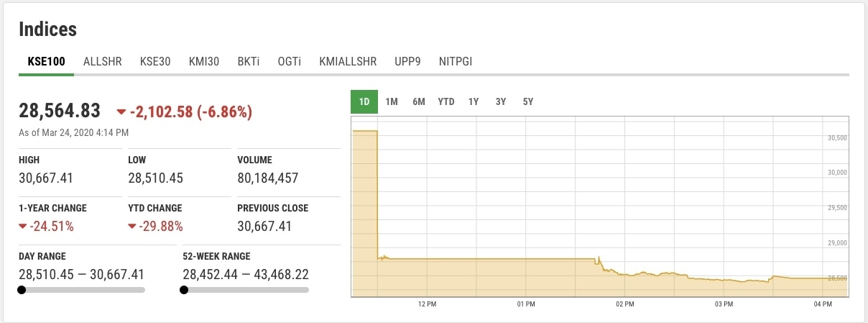This screenshot has width=868, height=323.
Task: Switch to KMI30 index tab
Action: 204,61
